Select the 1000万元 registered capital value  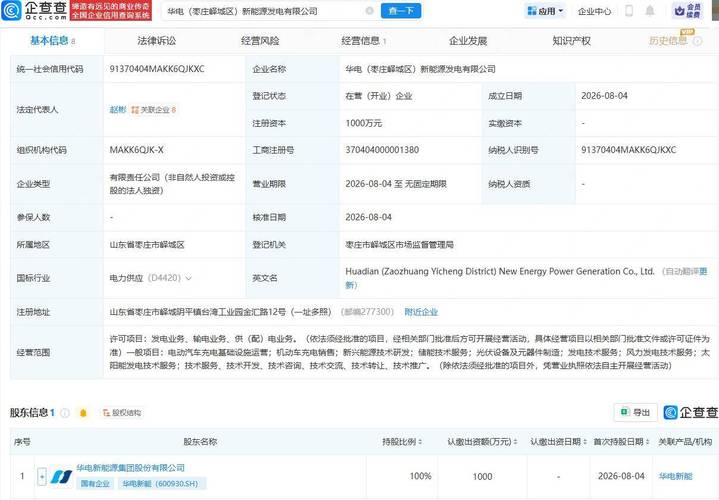363,123
